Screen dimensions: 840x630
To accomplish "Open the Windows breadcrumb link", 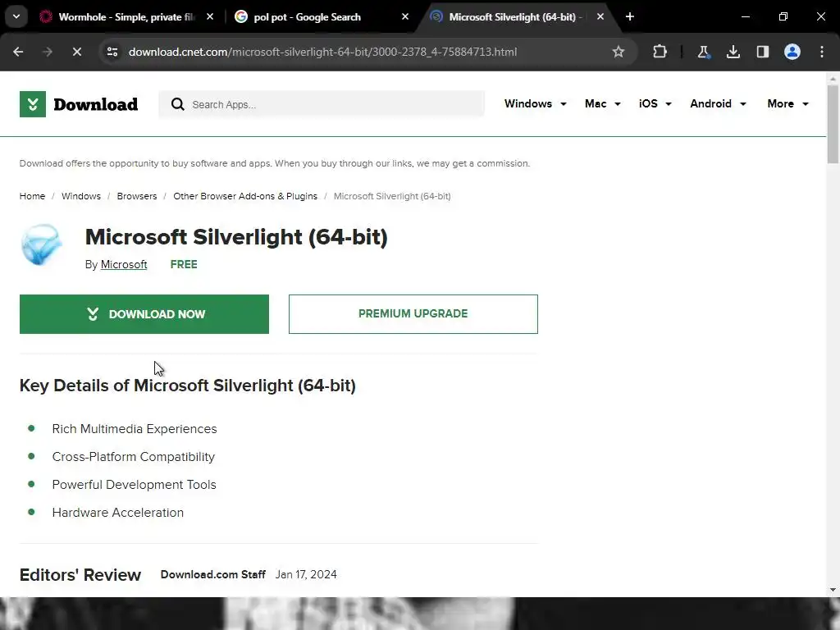I will click(x=81, y=196).
